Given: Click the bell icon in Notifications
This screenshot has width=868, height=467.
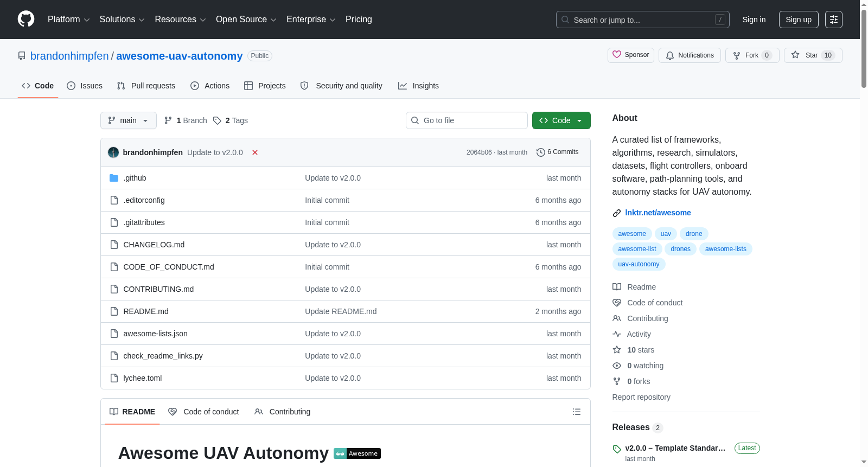Looking at the screenshot, I should coord(670,55).
